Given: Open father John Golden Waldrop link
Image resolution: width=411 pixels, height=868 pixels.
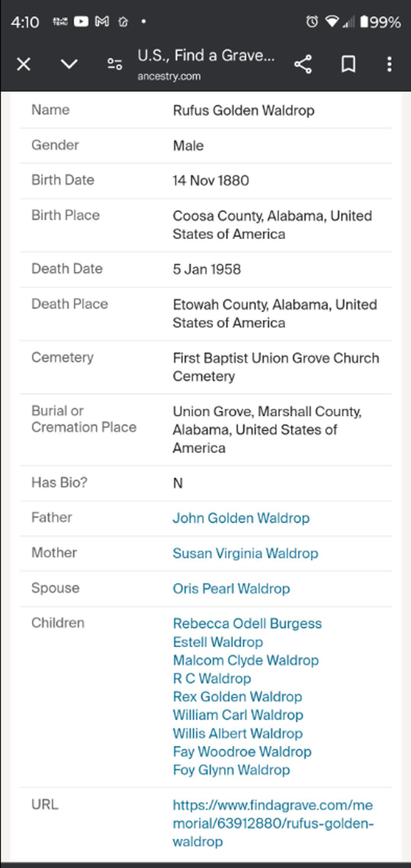Looking at the screenshot, I should click(x=241, y=518).
